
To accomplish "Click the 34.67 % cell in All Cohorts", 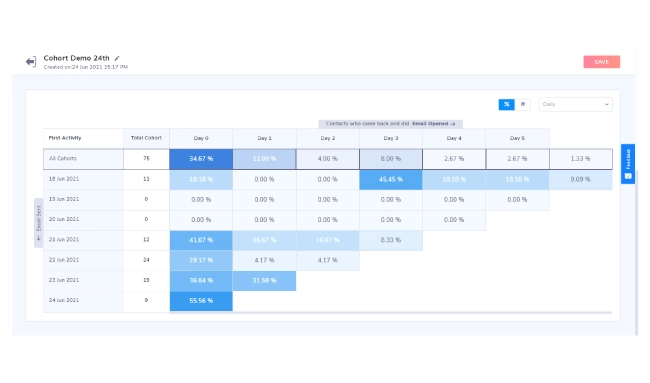I will pos(201,159).
